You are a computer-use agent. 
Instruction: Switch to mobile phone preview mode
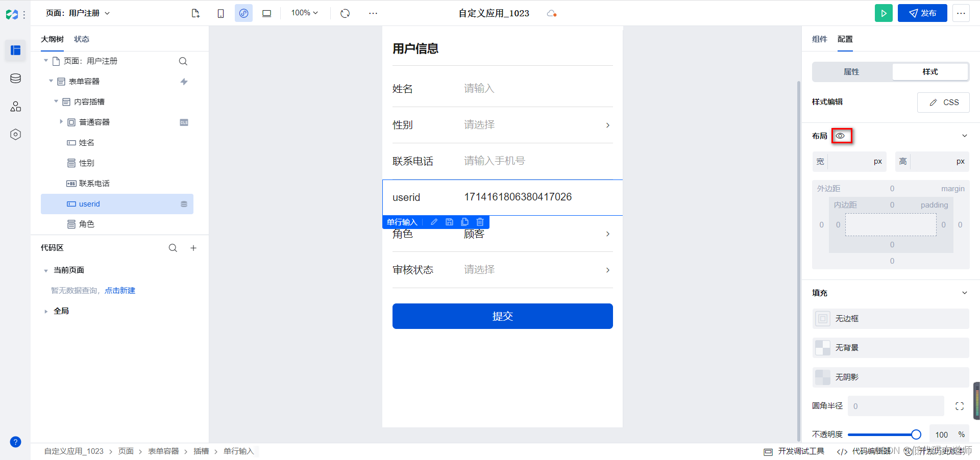[220, 13]
